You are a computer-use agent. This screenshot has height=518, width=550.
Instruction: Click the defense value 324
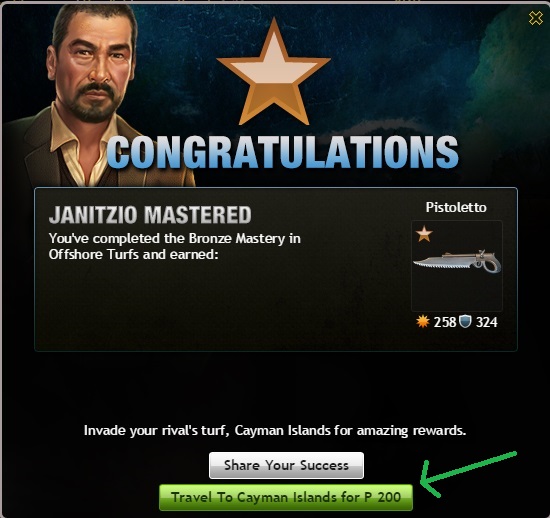tap(487, 322)
